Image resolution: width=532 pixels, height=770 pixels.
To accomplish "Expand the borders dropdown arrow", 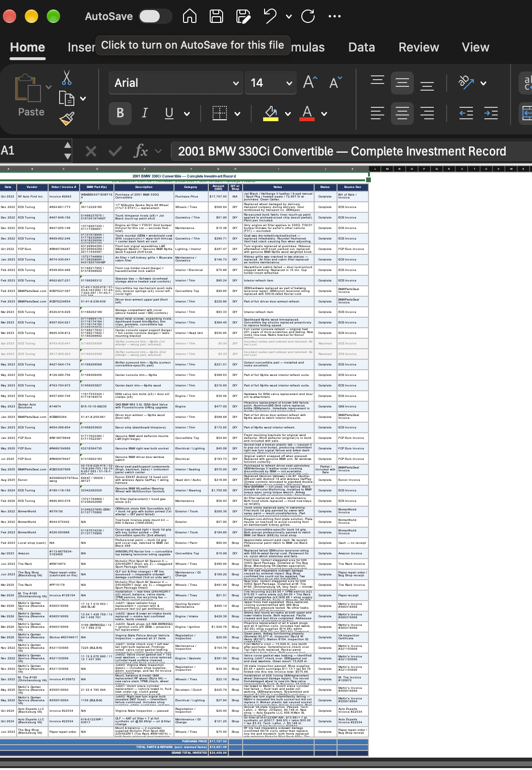I will (x=237, y=114).
